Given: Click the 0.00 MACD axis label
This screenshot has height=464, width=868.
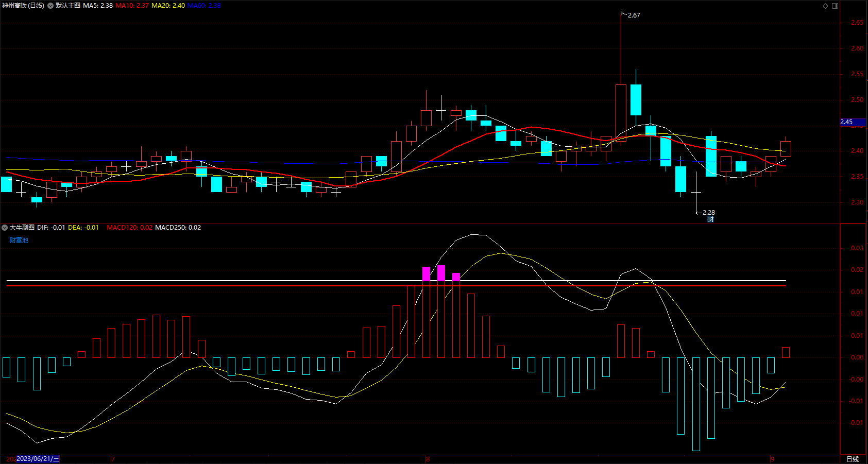Looking at the screenshot, I should pos(857,357).
